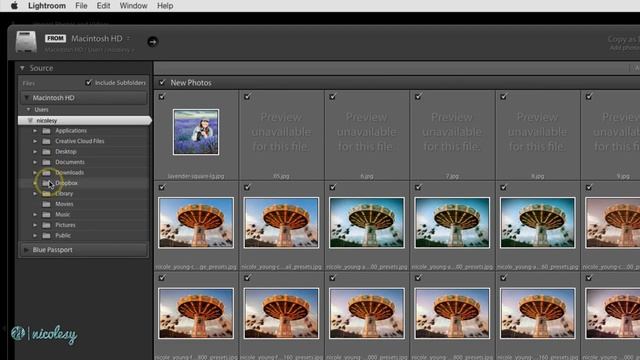Select the lavender field portrait thumbnail
640x360 pixels.
(196, 132)
